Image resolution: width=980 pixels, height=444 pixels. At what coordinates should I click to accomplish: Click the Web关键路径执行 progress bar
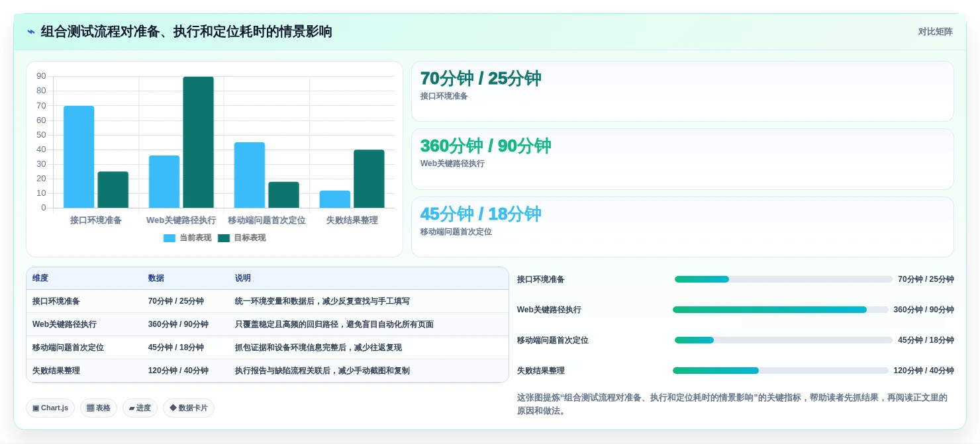point(781,310)
